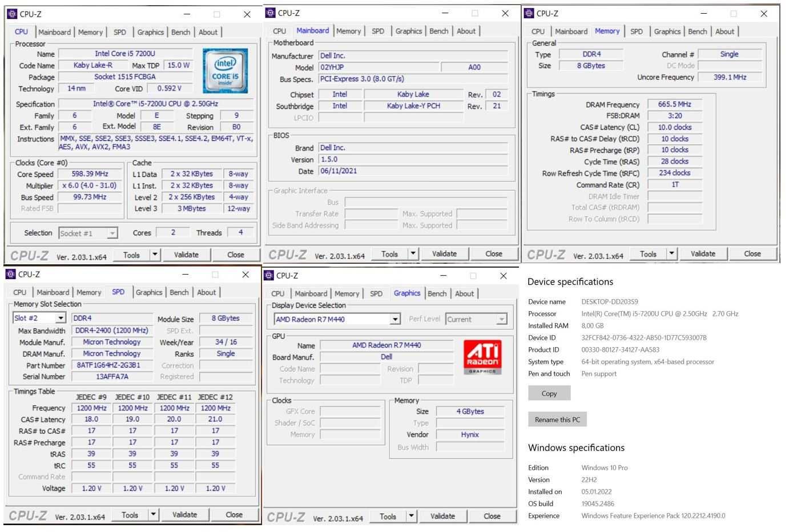Expand Tools arrow in Memory tab window
789x532 pixels.
pyautogui.click(x=671, y=253)
